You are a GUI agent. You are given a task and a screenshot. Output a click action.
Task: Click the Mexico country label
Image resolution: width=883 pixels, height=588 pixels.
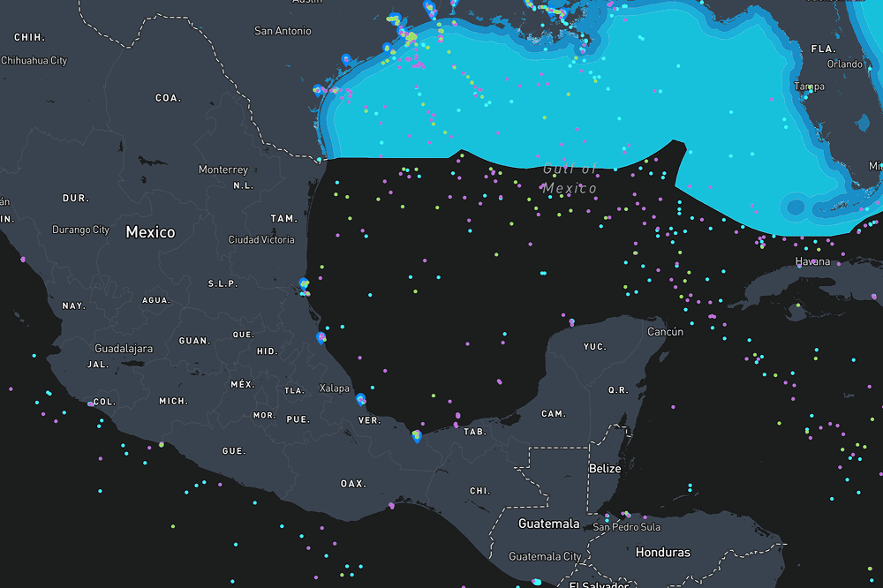click(x=150, y=232)
